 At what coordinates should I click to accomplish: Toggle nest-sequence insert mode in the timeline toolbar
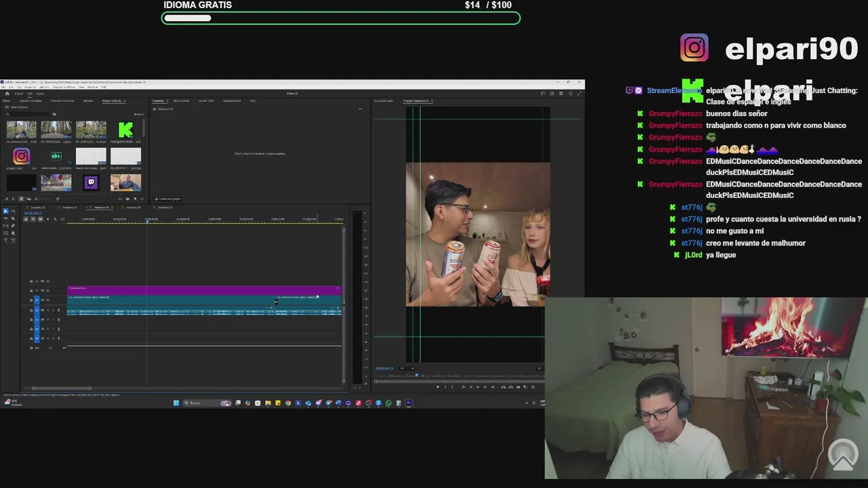[x=26, y=219]
